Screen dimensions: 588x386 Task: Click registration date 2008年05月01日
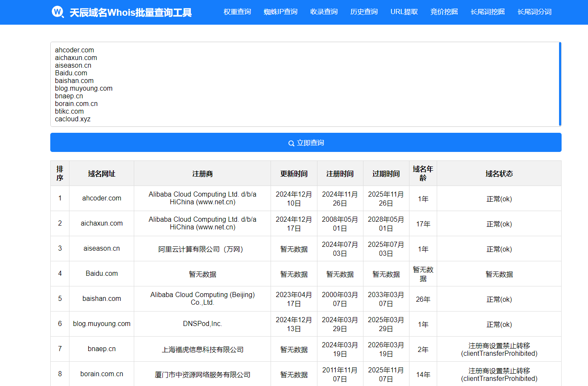340,223
